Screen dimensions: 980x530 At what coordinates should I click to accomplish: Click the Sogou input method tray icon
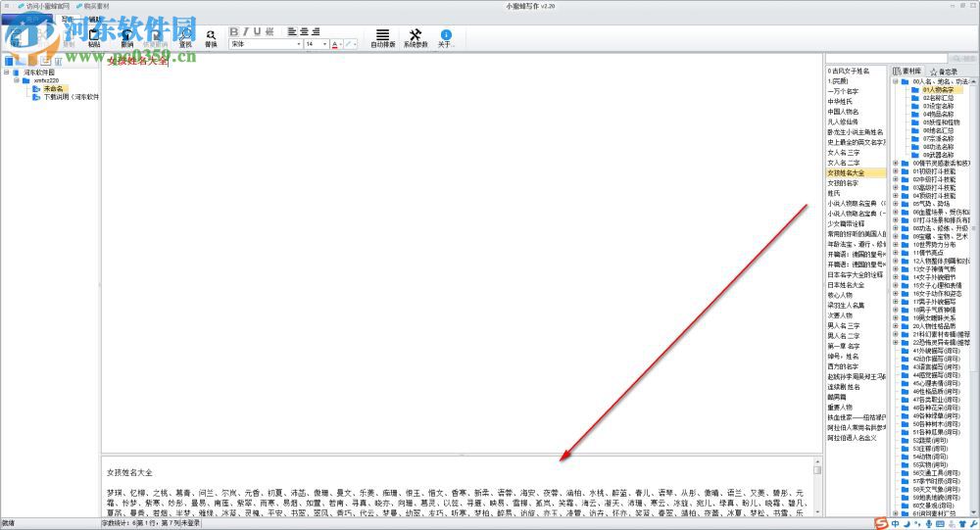tap(882, 523)
